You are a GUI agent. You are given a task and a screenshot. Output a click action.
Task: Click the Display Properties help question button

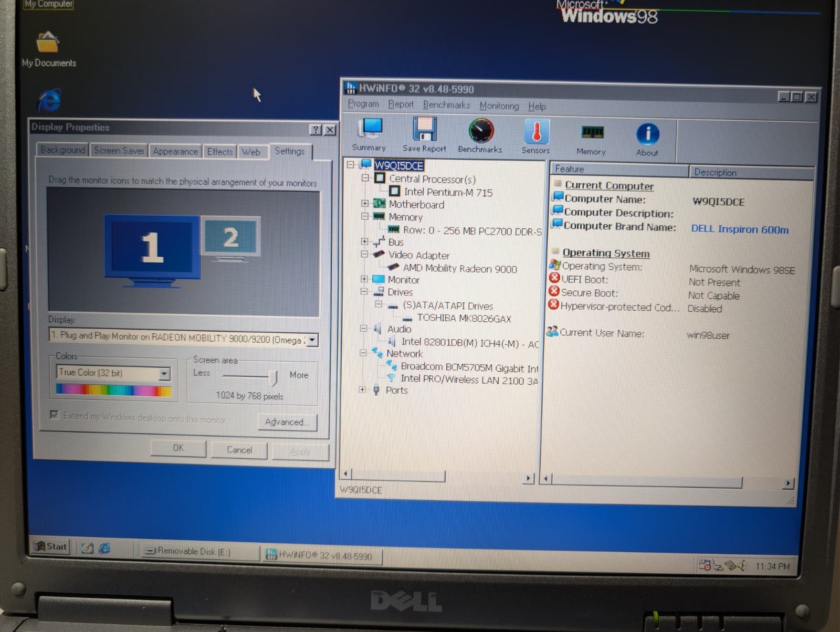tap(316, 130)
